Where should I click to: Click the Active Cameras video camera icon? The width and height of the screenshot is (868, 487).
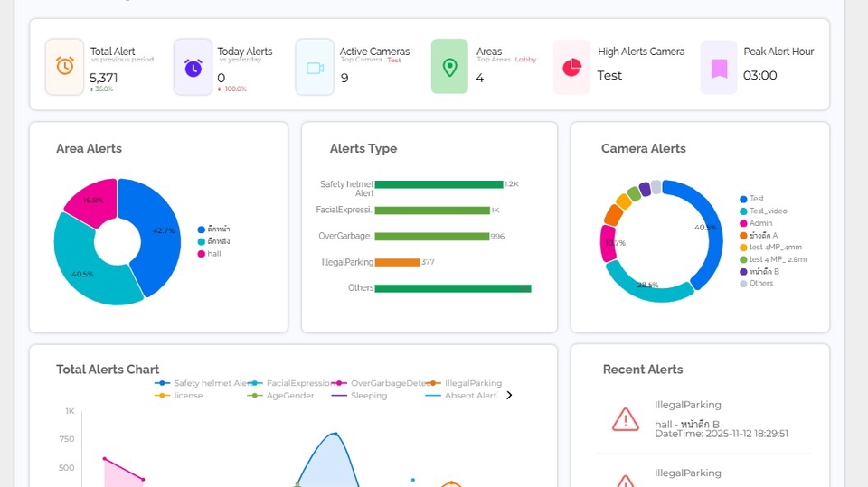pyautogui.click(x=315, y=67)
